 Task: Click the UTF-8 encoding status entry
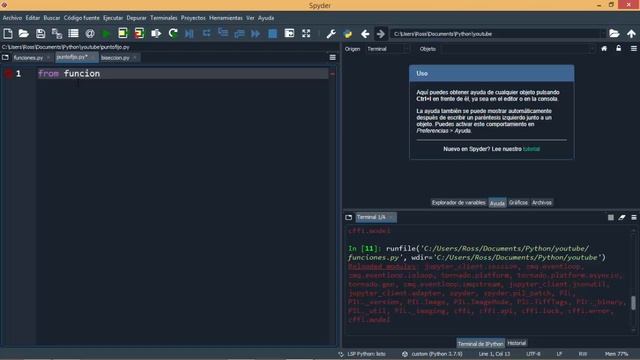(533, 354)
